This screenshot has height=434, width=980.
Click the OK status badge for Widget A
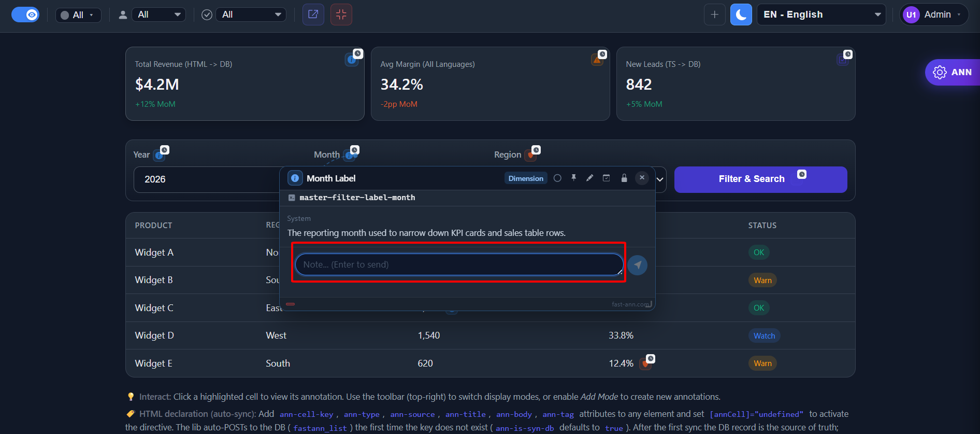[x=759, y=253]
